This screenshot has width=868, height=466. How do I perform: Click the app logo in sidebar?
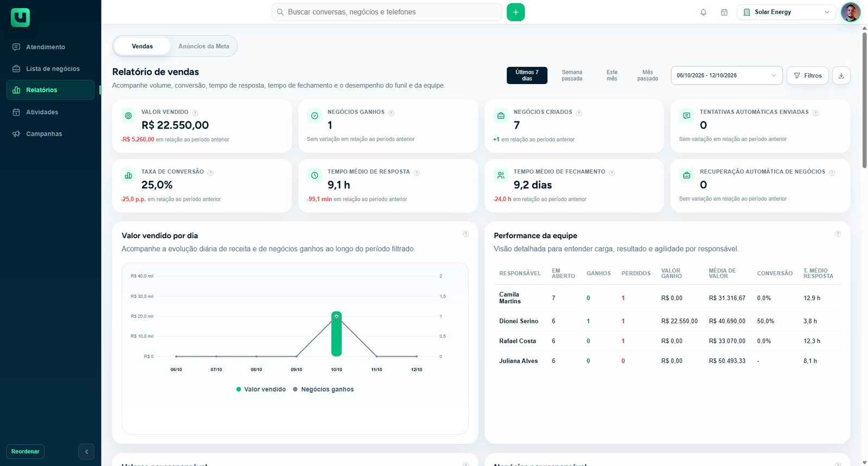20,17
